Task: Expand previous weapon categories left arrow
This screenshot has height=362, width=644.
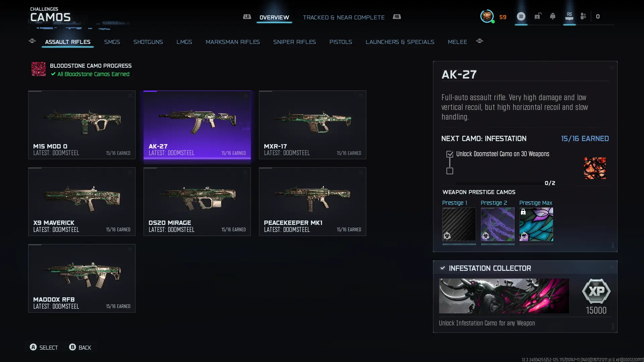Action: pyautogui.click(x=32, y=41)
